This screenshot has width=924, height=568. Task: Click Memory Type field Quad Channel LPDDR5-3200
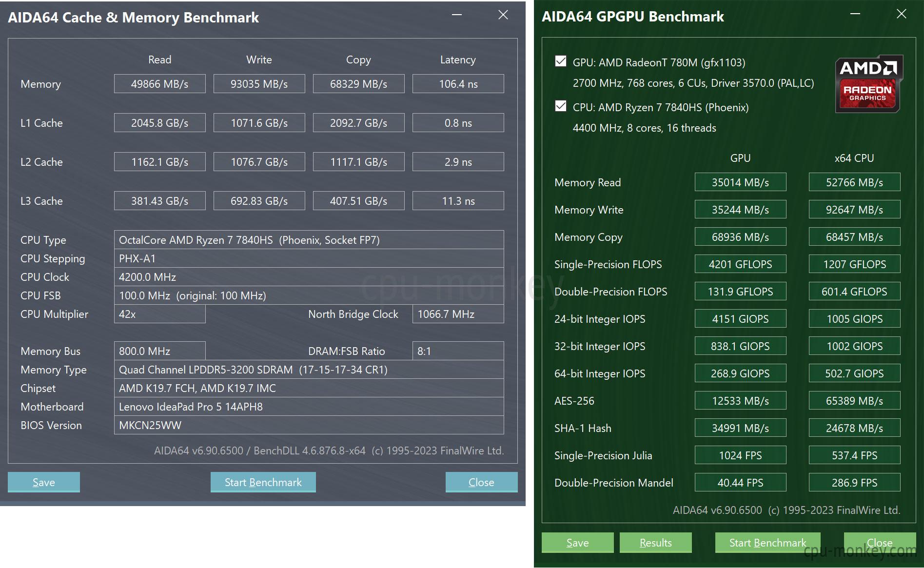click(309, 370)
